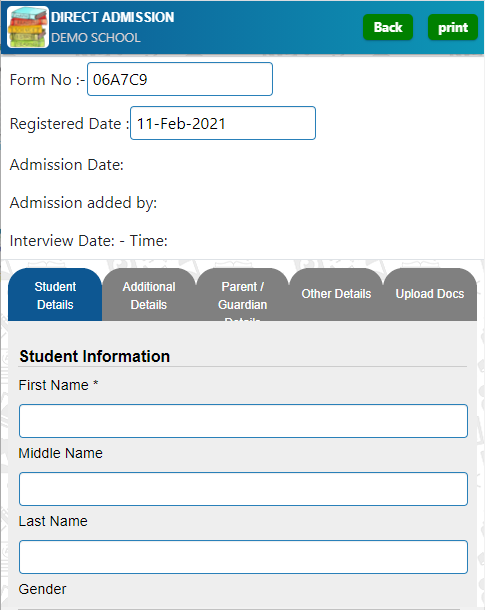Click the Student Information section heading
The image size is (485, 610).
pos(95,356)
